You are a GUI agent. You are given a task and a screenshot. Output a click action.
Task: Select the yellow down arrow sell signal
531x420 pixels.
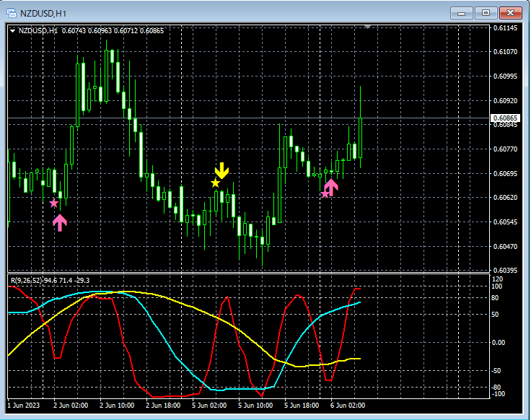[221, 170]
